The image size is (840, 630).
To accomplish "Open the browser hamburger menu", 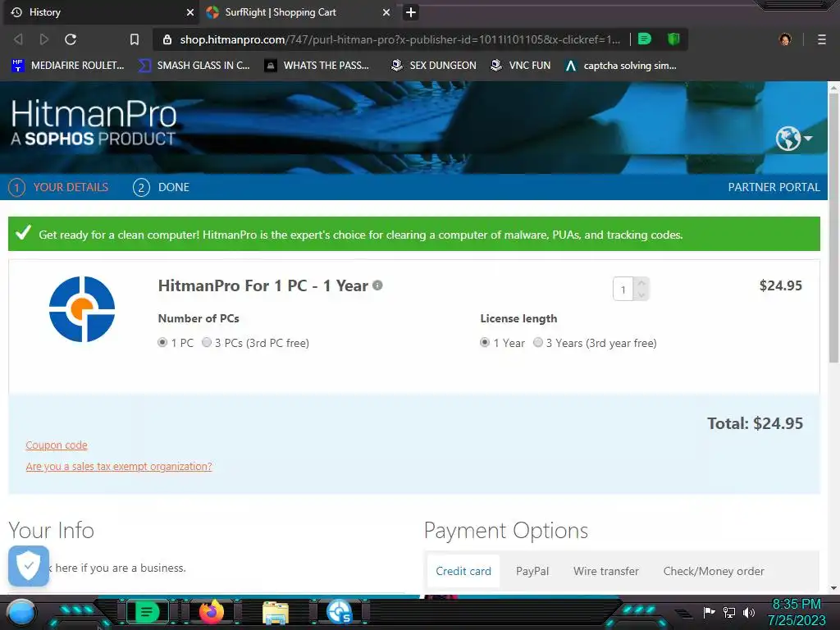I will pyautogui.click(x=821, y=39).
